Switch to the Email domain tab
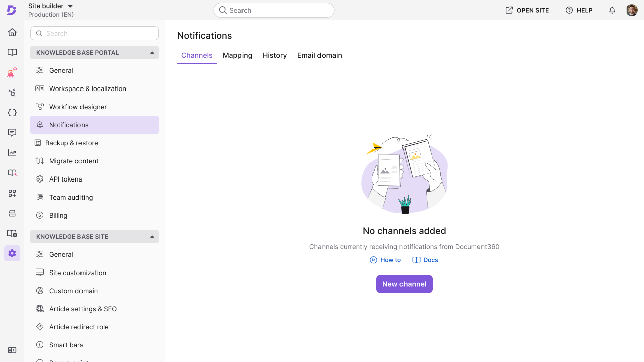 [x=319, y=55]
